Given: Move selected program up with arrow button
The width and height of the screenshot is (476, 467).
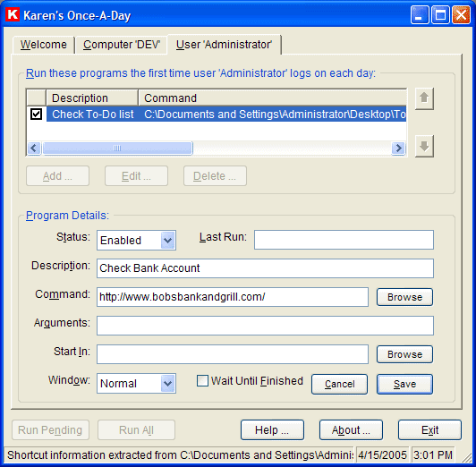Looking at the screenshot, I should point(424,98).
